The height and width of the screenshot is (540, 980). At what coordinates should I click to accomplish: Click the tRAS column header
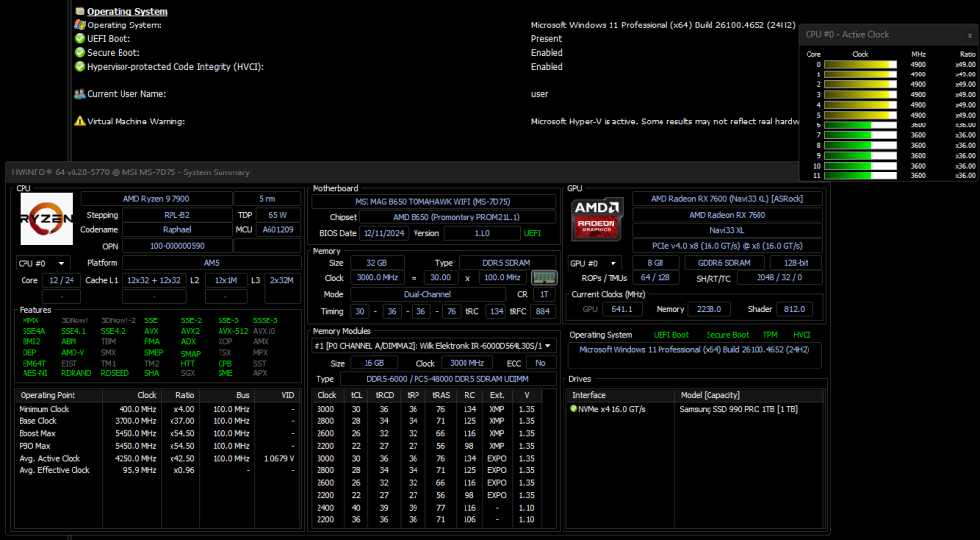[440, 395]
